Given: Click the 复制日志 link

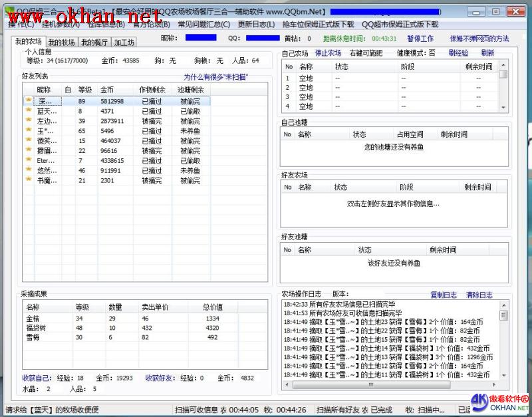Looking at the screenshot, I should tap(444, 295).
